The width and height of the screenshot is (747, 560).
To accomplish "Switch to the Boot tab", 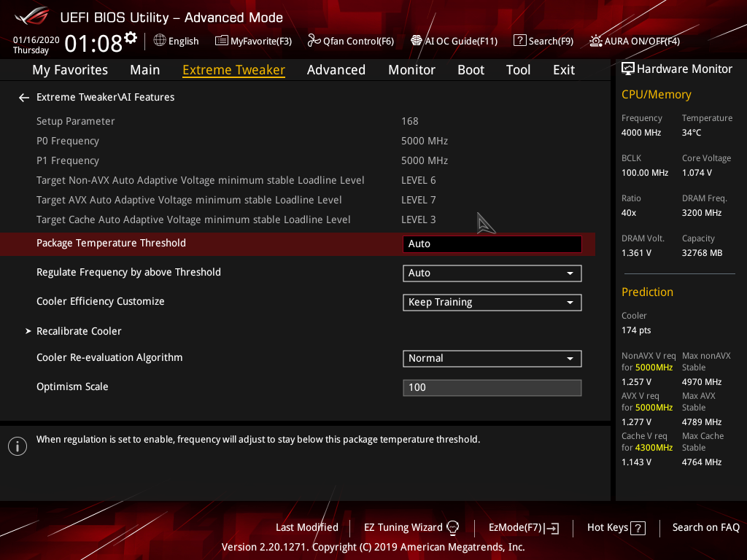I will [471, 70].
